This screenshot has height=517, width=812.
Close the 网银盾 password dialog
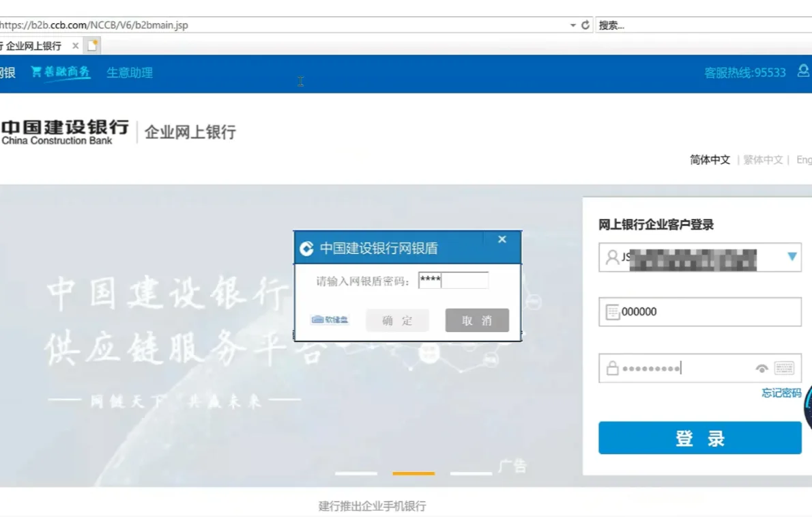tap(502, 240)
